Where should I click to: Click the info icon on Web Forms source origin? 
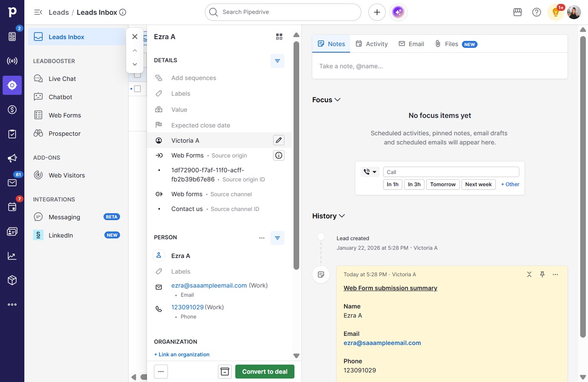[279, 155]
